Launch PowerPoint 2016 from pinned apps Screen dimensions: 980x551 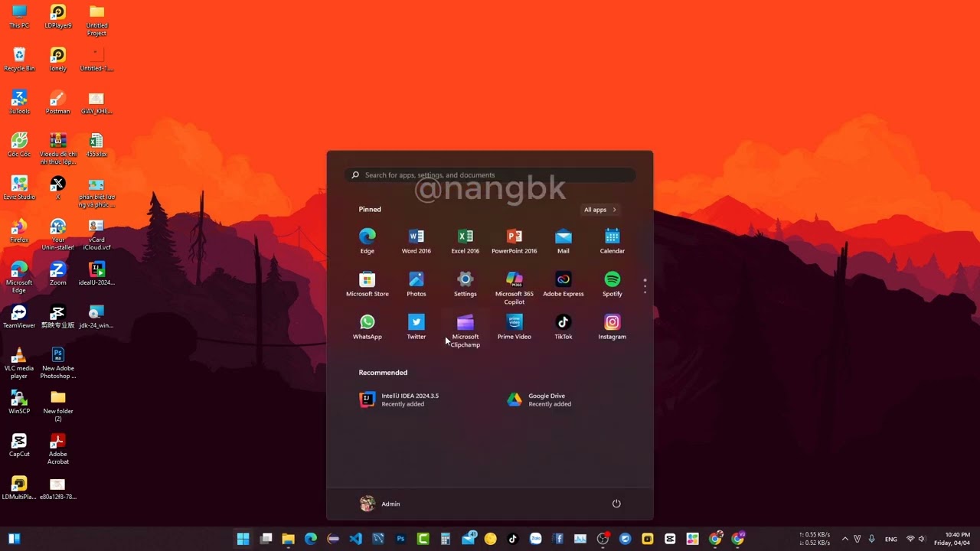point(514,240)
